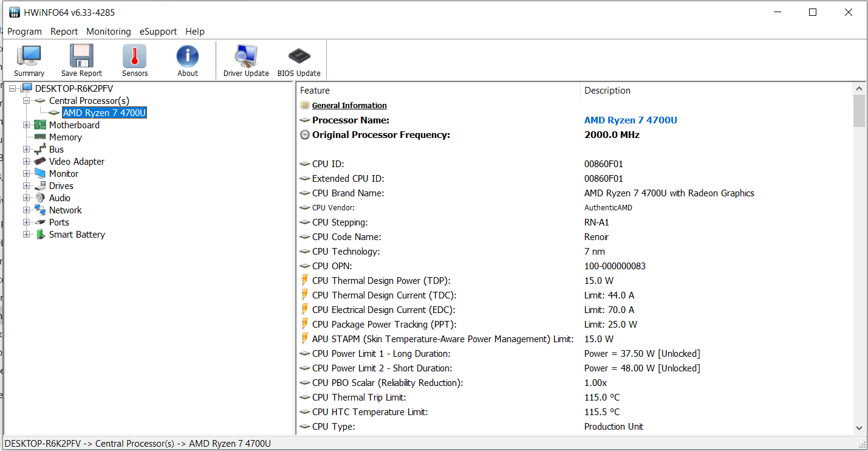Viewport: 868px width, 451px height.
Task: Collapse the Central Processor(s) node
Action: click(x=26, y=101)
